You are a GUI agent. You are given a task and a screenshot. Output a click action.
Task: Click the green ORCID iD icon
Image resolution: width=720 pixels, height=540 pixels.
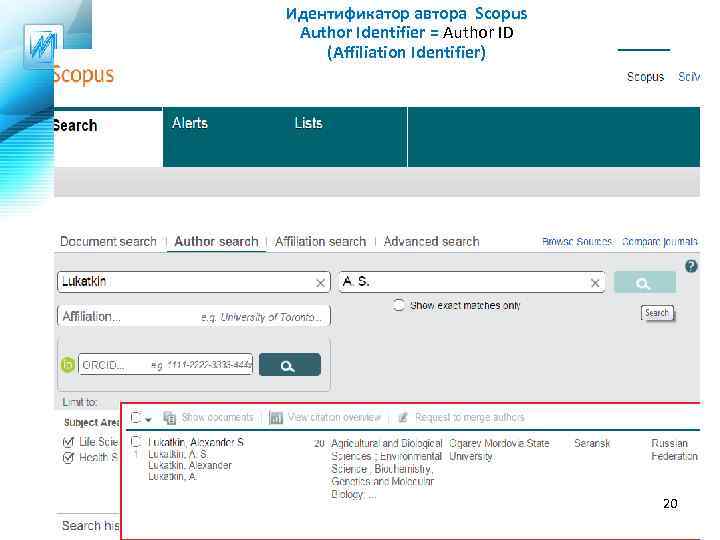(68, 365)
